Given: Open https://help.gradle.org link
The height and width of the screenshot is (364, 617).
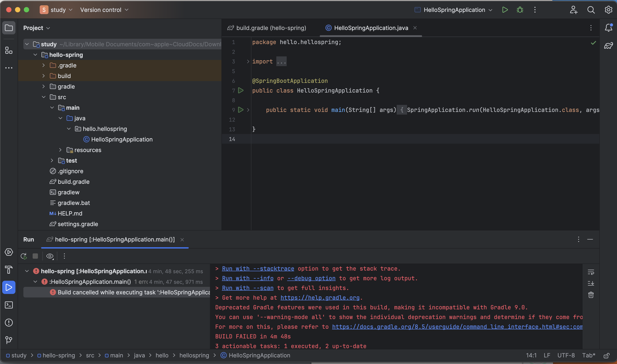Looking at the screenshot, I should tap(320, 298).
